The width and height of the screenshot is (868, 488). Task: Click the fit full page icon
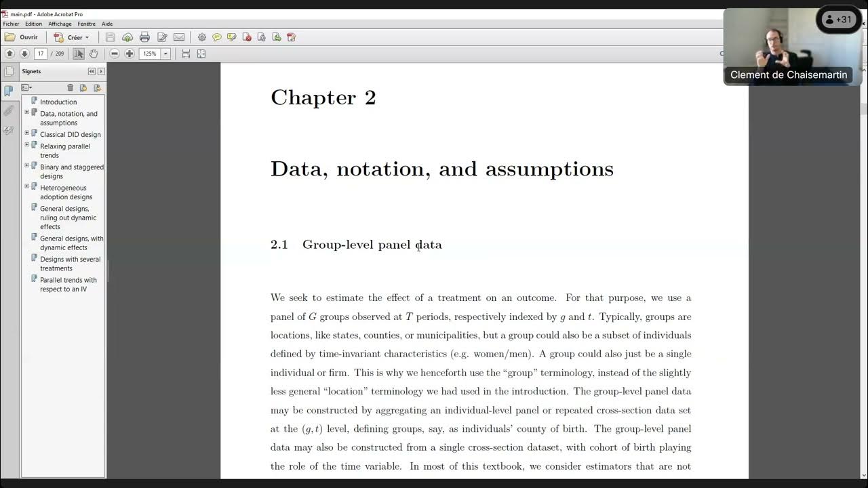[201, 54]
